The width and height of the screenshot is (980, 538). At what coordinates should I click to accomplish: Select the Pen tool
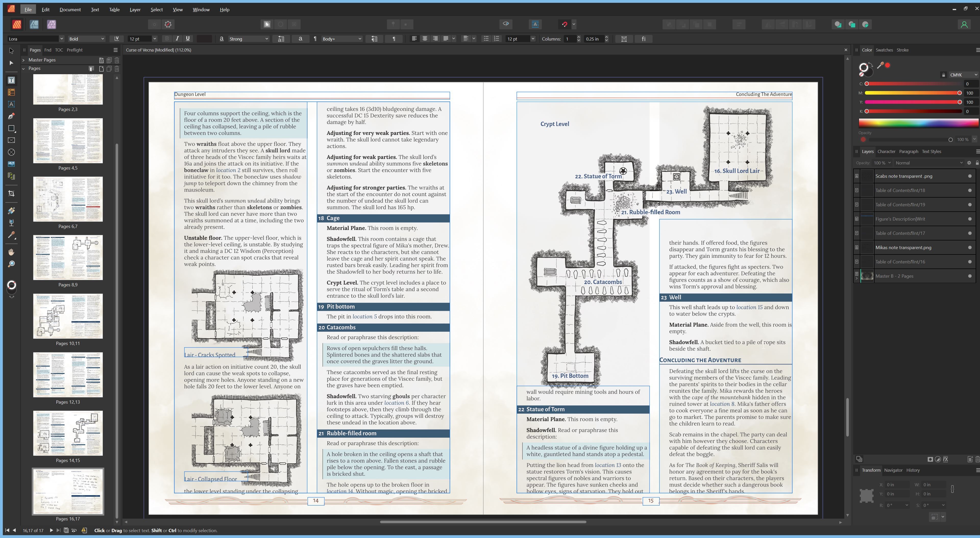[11, 116]
